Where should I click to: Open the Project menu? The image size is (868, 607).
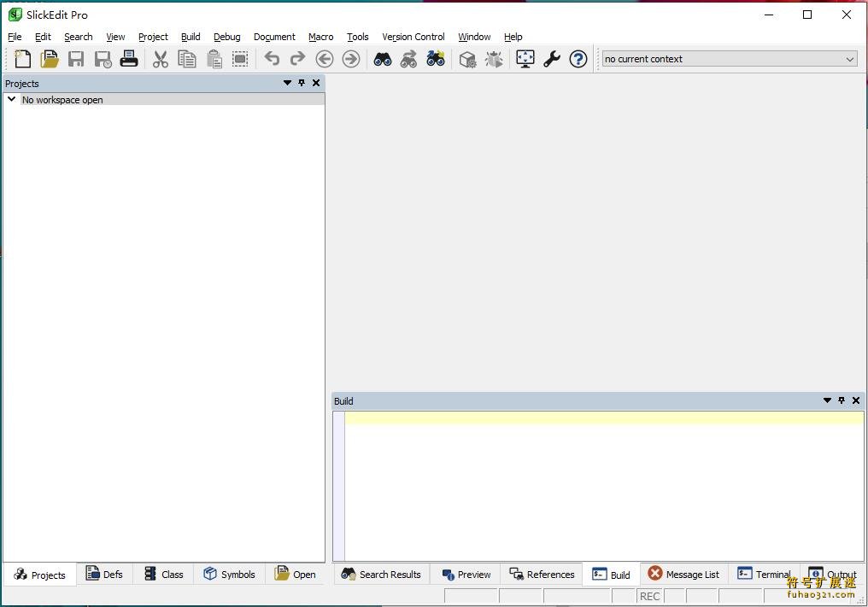click(x=153, y=37)
